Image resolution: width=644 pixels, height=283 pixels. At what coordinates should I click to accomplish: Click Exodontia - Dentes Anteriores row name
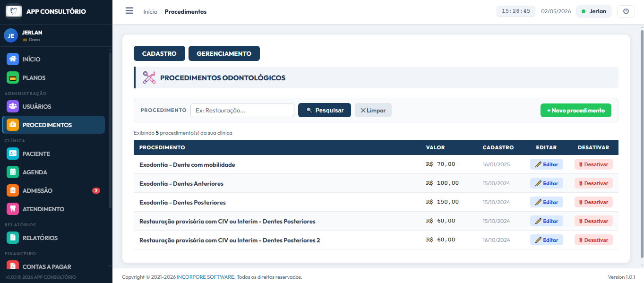(181, 183)
